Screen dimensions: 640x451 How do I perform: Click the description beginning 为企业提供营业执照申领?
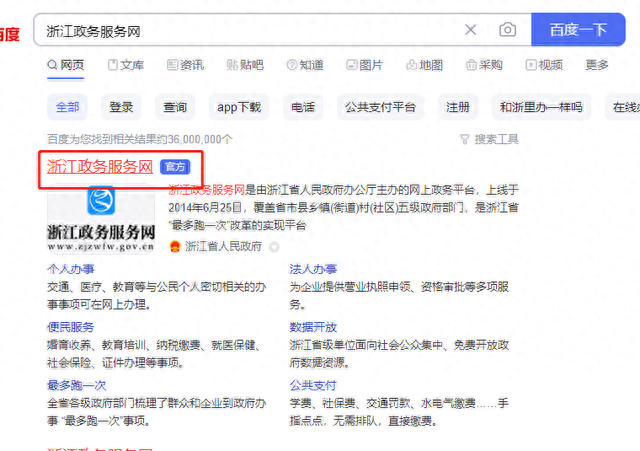click(399, 295)
